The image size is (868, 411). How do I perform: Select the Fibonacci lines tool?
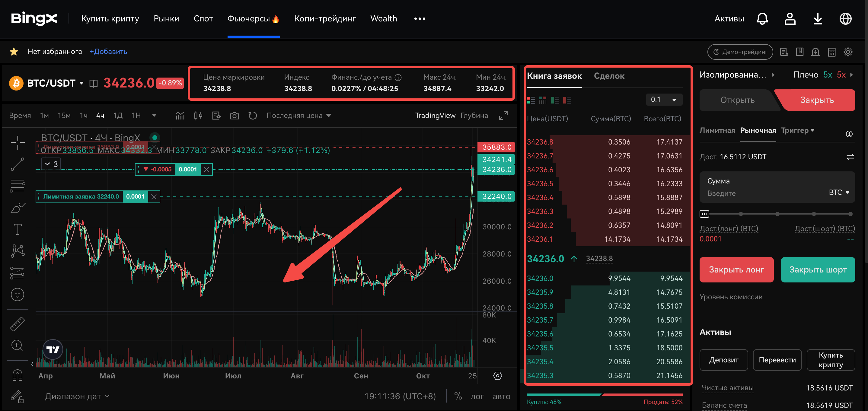point(17,186)
